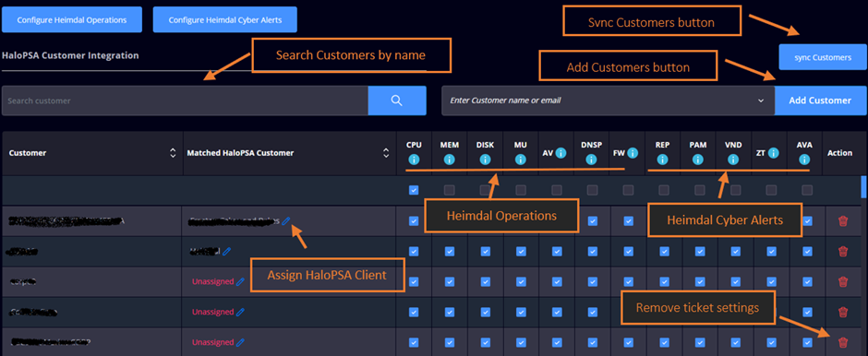This screenshot has width=868, height=356.
Task: Show info tooltip for CPU column
Action: point(414,160)
